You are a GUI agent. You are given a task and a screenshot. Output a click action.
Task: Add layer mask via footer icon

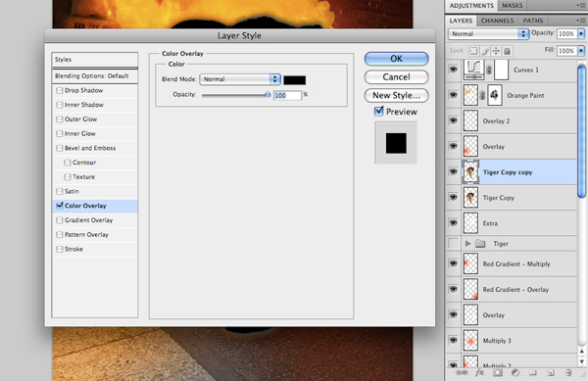pos(498,373)
